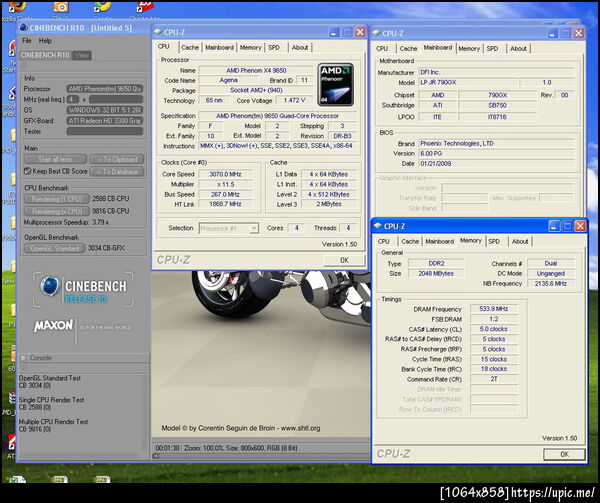Screen dimensions: 600x503
Task: Select the Cache tab in CPU window
Action: pyautogui.click(x=190, y=47)
